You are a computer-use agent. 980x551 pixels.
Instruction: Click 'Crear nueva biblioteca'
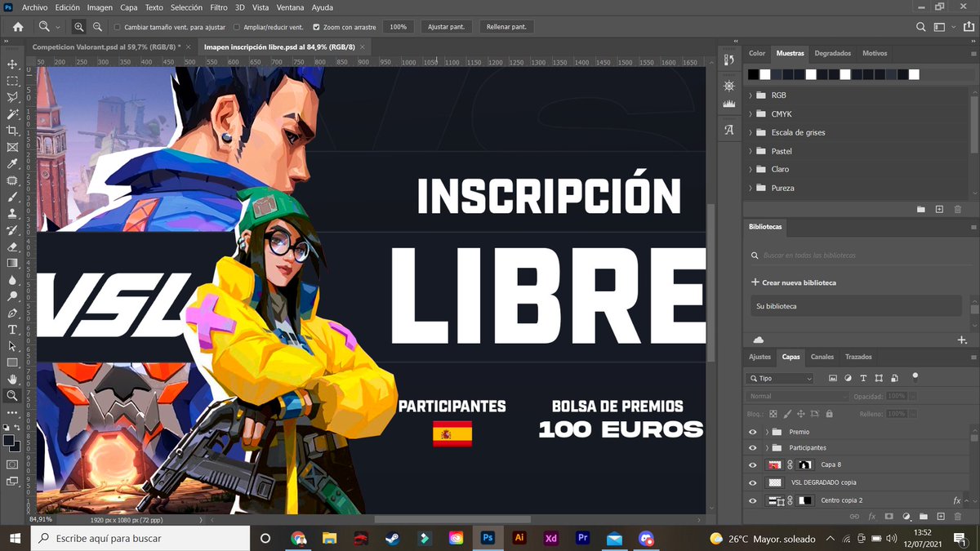pyautogui.click(x=794, y=282)
